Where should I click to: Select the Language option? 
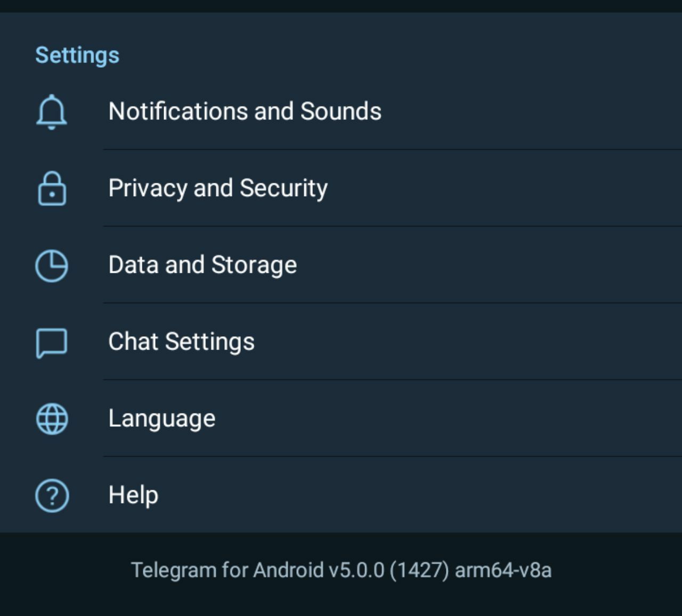[x=162, y=418]
